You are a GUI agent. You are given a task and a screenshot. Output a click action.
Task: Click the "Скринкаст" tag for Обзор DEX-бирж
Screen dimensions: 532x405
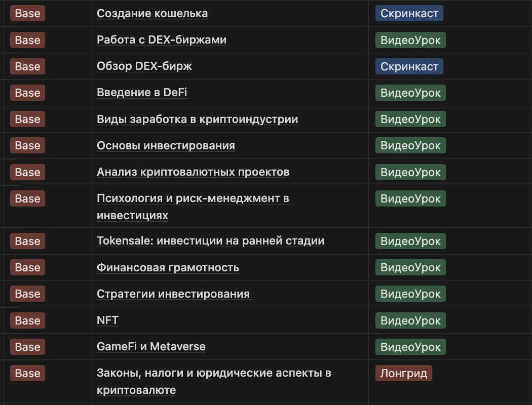[409, 66]
